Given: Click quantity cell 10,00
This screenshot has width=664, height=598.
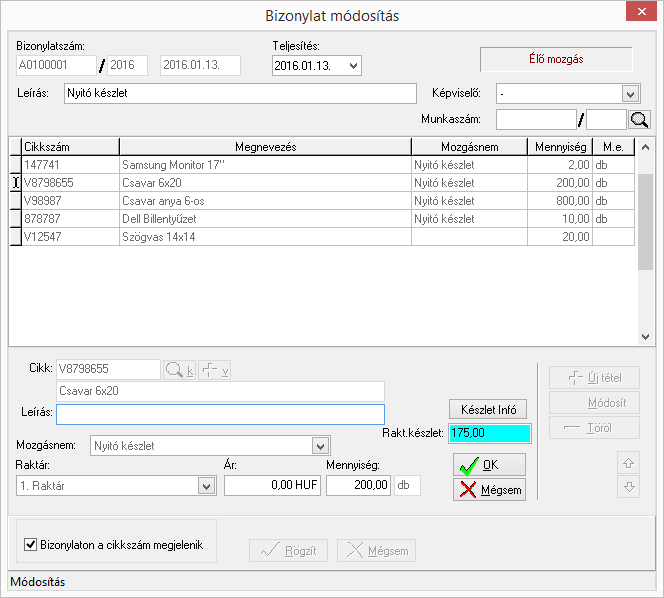Looking at the screenshot, I should (x=560, y=219).
